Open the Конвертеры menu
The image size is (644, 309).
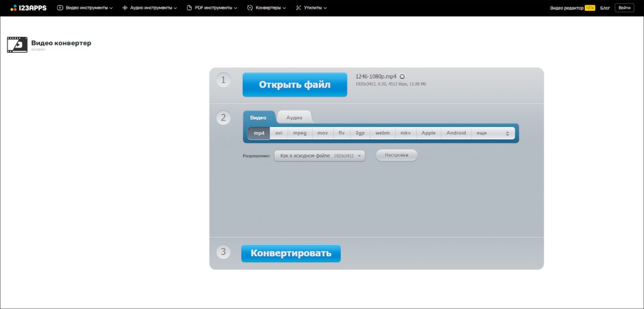pos(267,8)
